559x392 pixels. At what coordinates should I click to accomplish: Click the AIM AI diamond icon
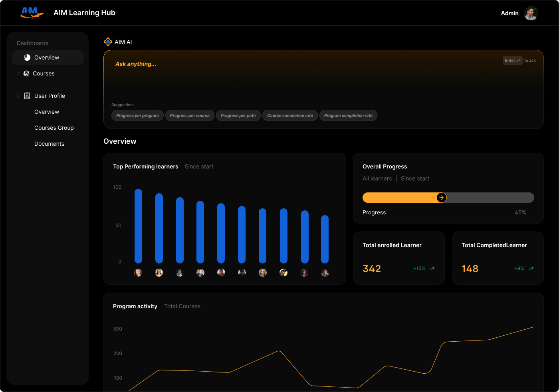point(108,42)
